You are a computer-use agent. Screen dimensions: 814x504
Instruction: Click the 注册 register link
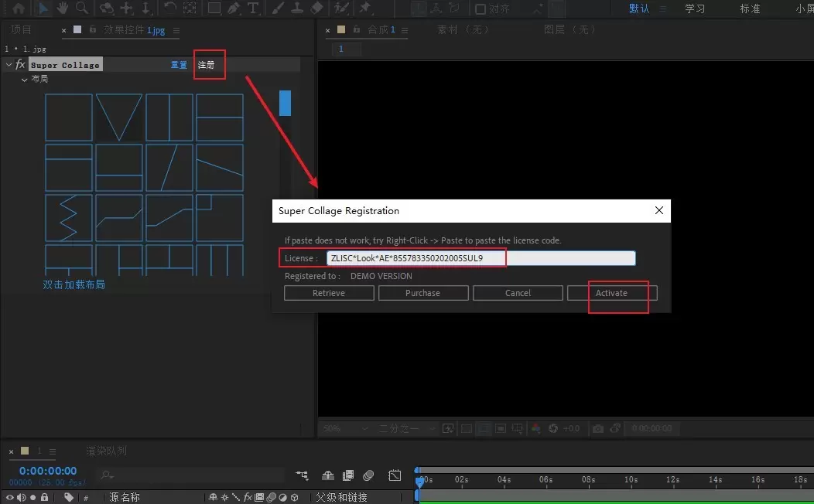pos(206,65)
